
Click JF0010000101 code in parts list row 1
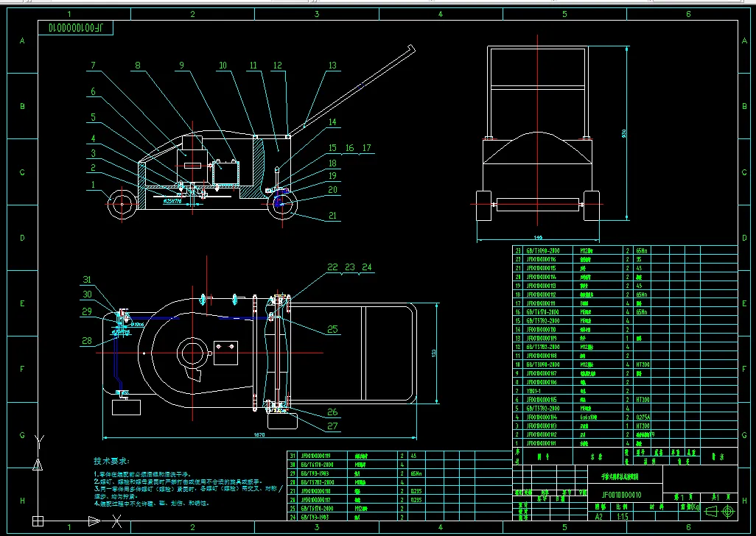541,443
